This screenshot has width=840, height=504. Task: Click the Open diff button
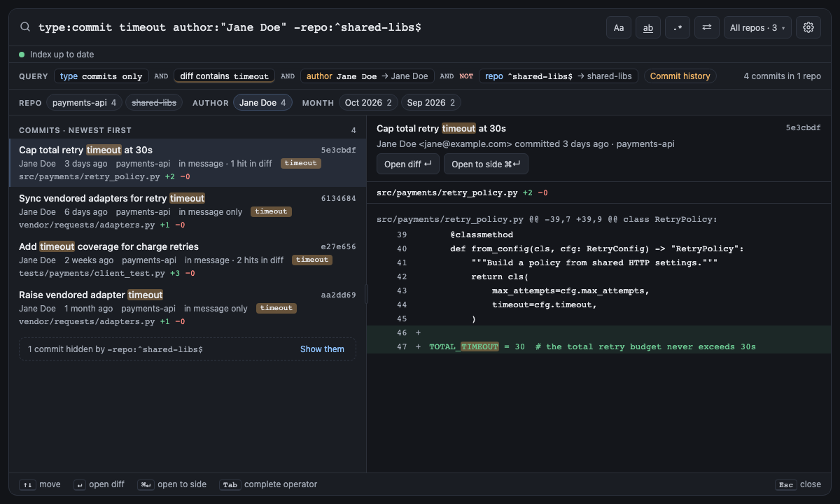tap(408, 164)
